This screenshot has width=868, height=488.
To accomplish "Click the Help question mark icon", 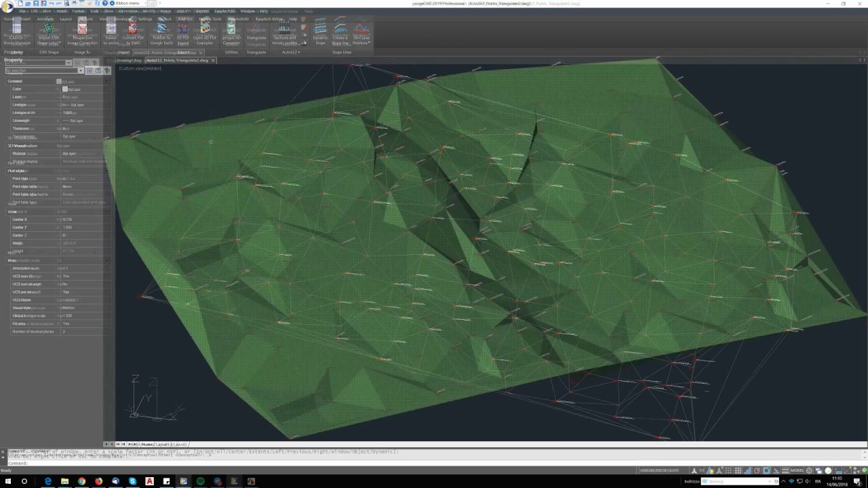I will click(x=105, y=3).
